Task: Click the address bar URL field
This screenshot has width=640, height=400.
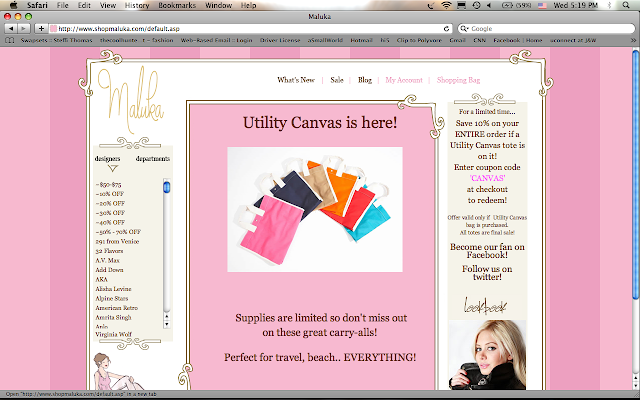Action: 250,29
